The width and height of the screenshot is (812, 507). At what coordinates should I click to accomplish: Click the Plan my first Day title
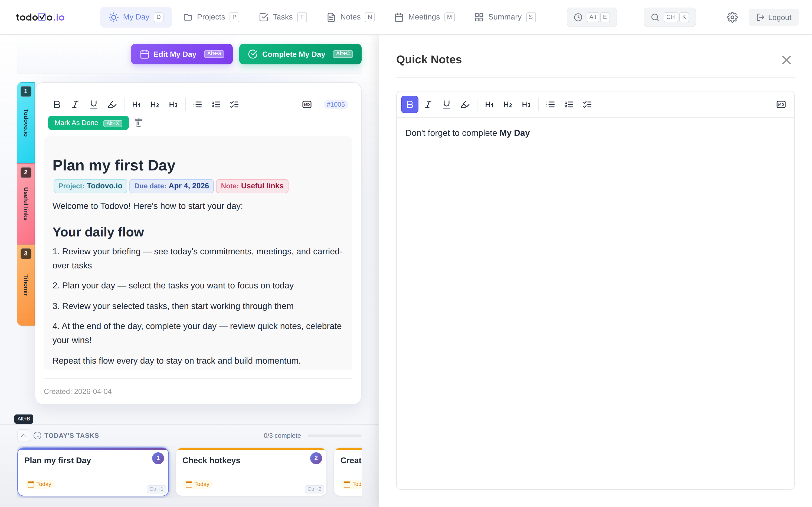point(114,165)
